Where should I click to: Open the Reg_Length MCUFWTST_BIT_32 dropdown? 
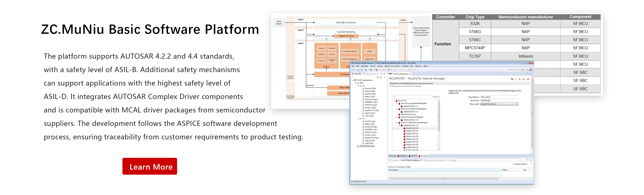pyautogui.click(x=499, y=104)
